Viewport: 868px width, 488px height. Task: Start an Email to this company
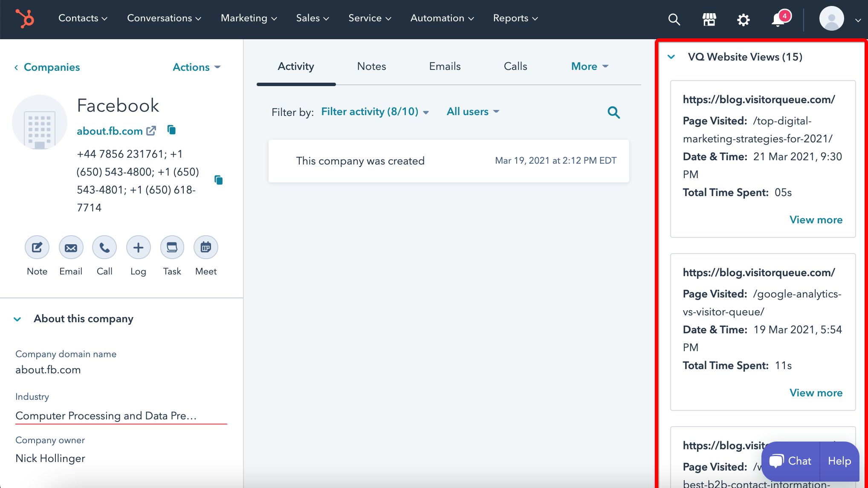pyautogui.click(x=71, y=247)
